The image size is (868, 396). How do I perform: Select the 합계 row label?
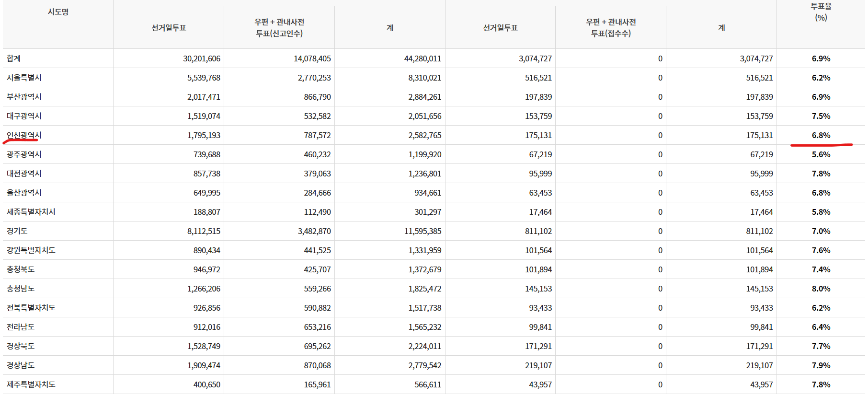(14, 58)
